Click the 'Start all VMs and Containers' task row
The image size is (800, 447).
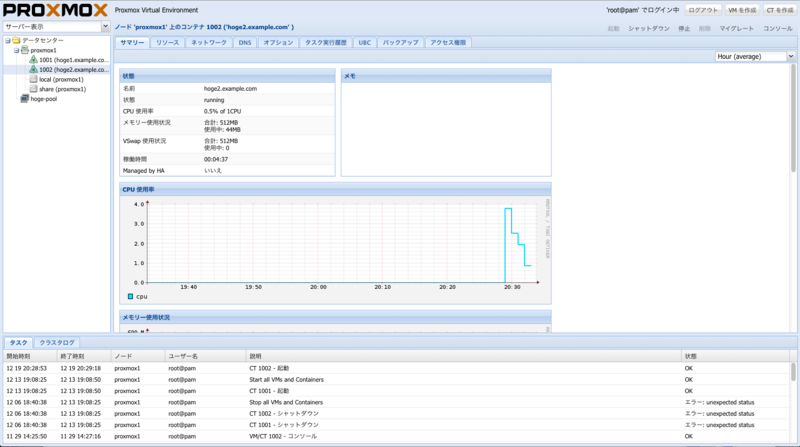(396, 380)
